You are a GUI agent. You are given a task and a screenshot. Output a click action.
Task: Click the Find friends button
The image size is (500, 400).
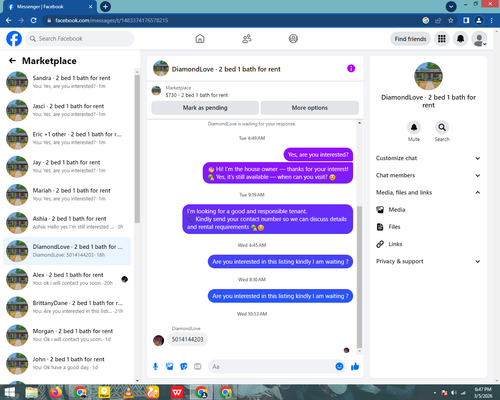coord(410,39)
